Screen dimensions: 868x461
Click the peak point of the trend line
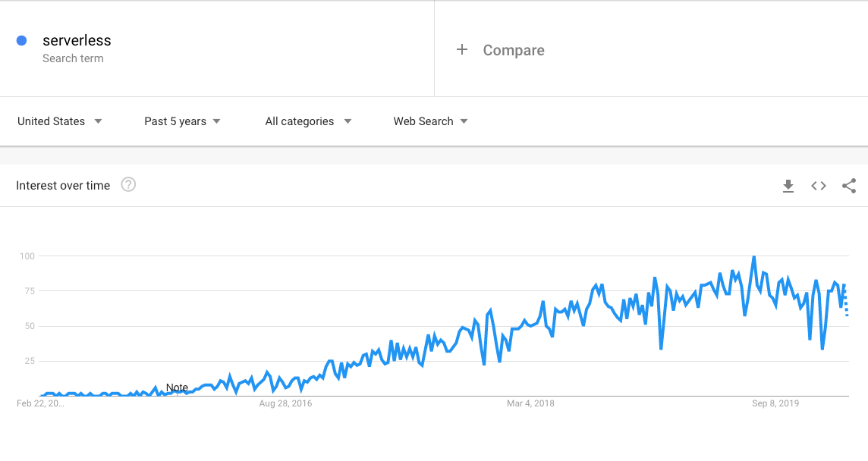[754, 256]
